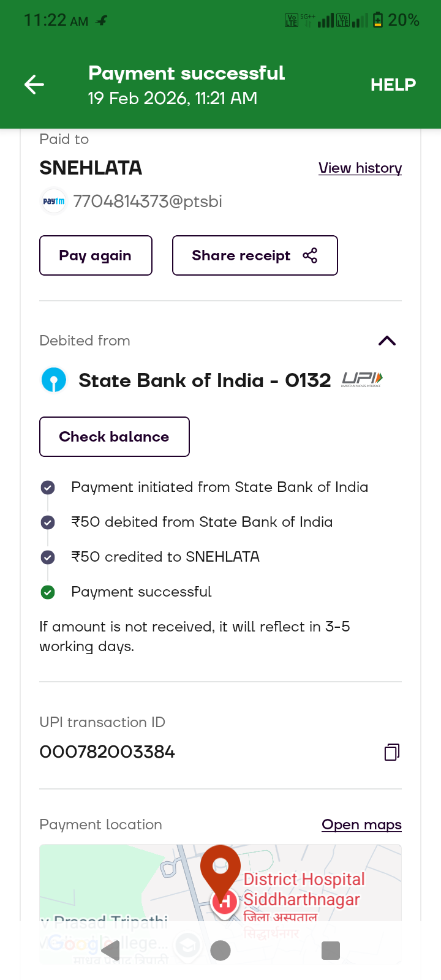Tap the Paytm logo beside UPI ID

point(54,201)
